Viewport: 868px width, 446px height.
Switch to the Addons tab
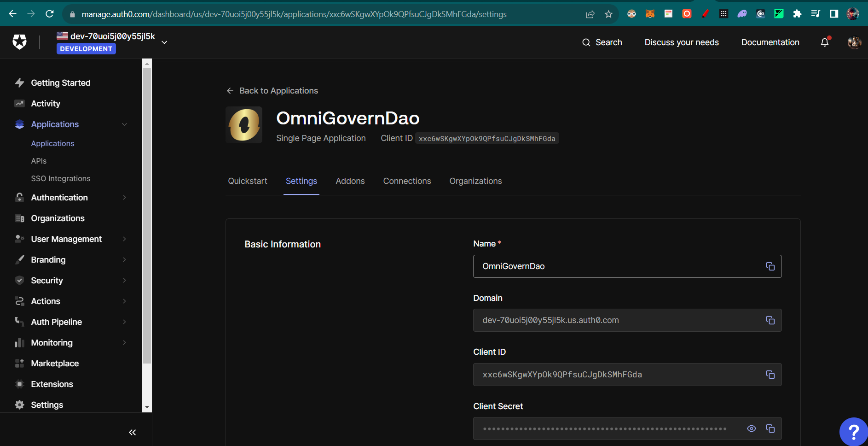coord(350,181)
